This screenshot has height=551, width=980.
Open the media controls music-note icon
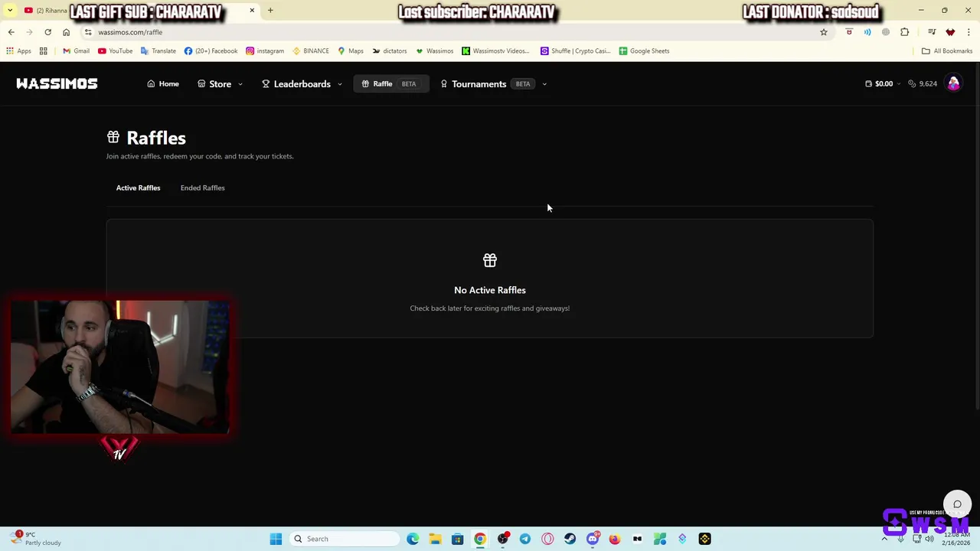tap(932, 32)
